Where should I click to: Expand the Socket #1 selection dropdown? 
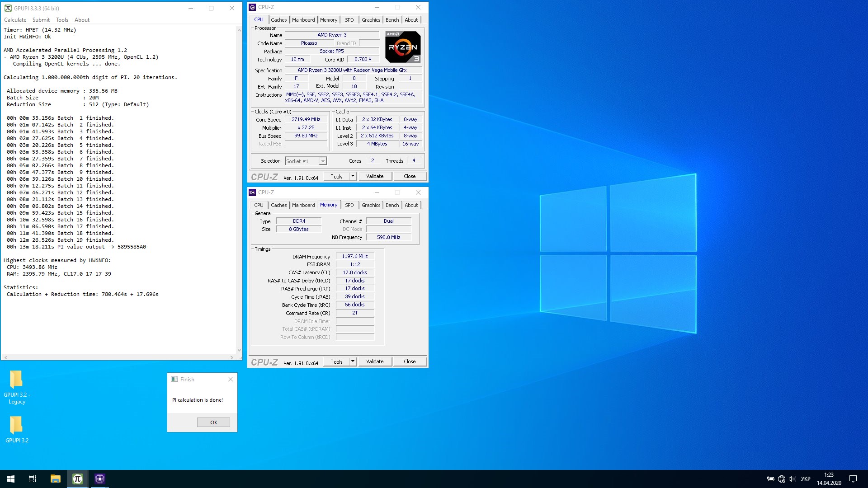323,161
